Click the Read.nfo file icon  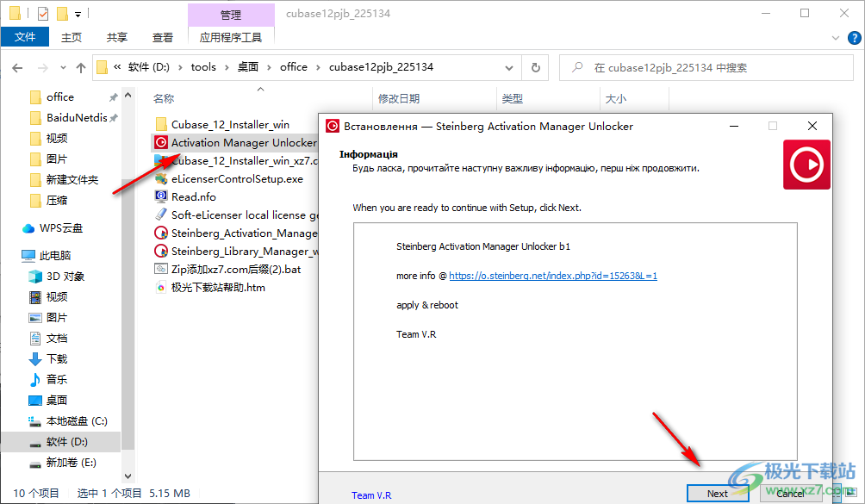coord(160,196)
